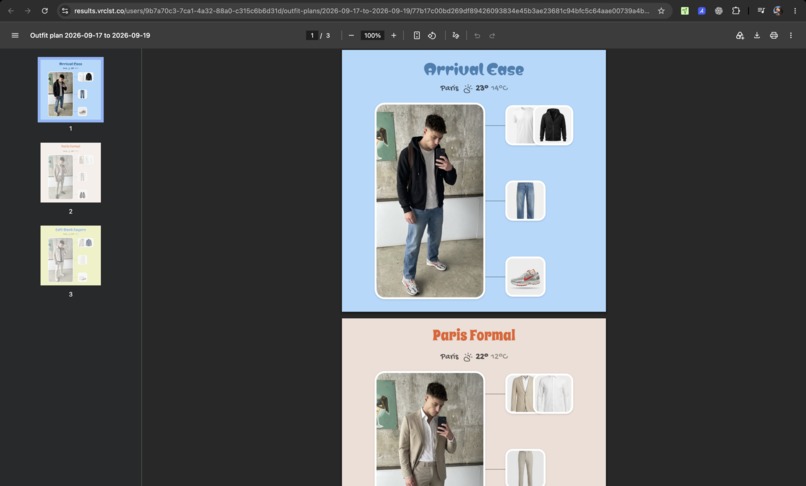The image size is (806, 486).
Task: Click the browser forward arrow
Action: tap(28, 11)
